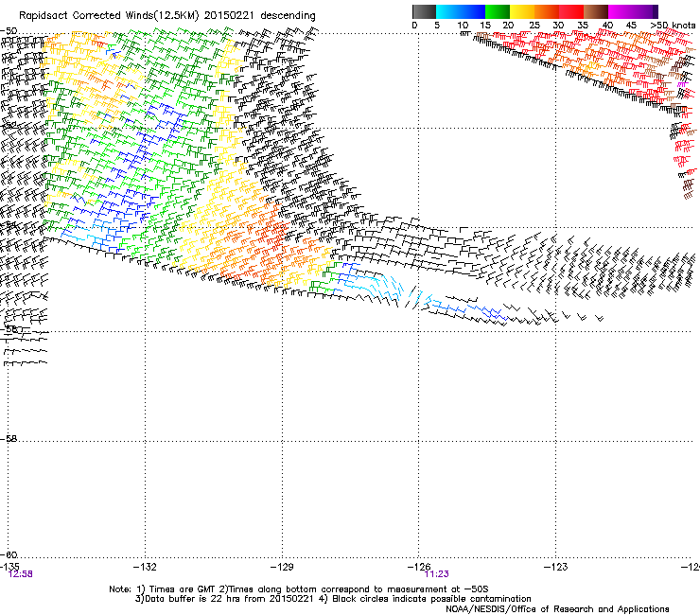Click the green 15-20 knots legend swatch
The width and height of the screenshot is (700, 615).
click(498, 11)
